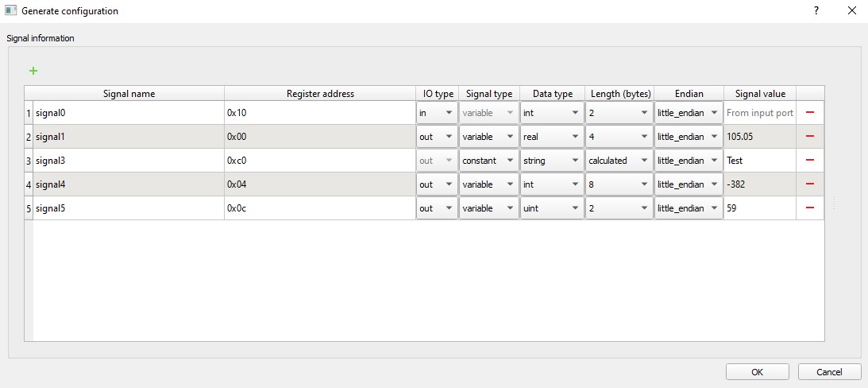Open Length dropdown for signal4
This screenshot has height=388, width=868.
(619, 184)
